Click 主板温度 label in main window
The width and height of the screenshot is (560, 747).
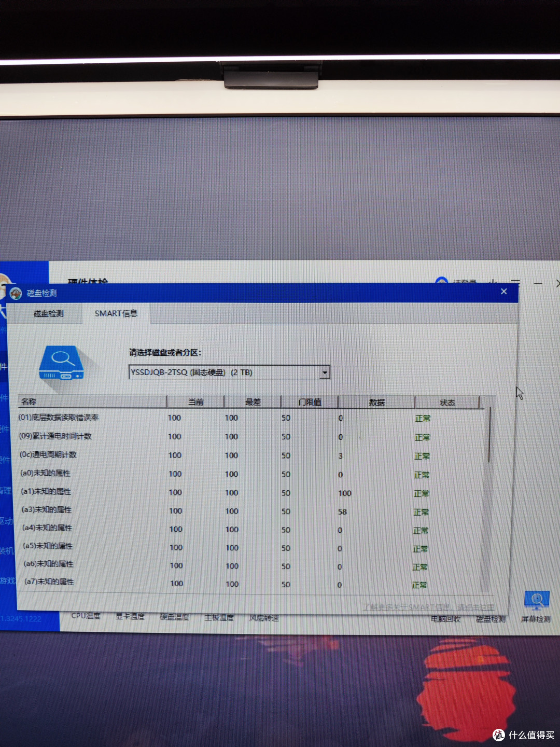[x=219, y=617]
